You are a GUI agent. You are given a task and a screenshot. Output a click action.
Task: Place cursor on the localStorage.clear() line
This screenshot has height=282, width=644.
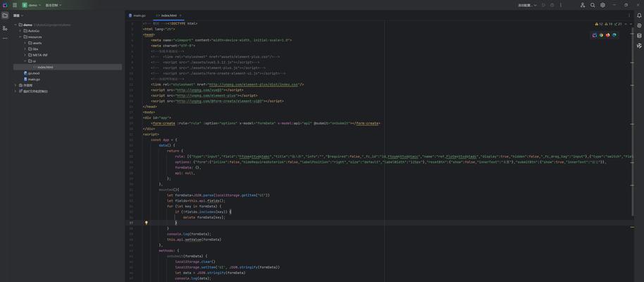click(195, 262)
